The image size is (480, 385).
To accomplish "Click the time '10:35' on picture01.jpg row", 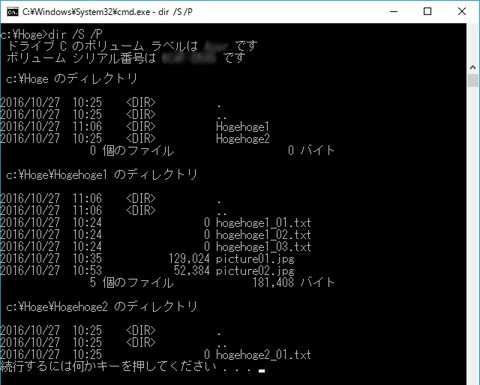I will (87, 259).
